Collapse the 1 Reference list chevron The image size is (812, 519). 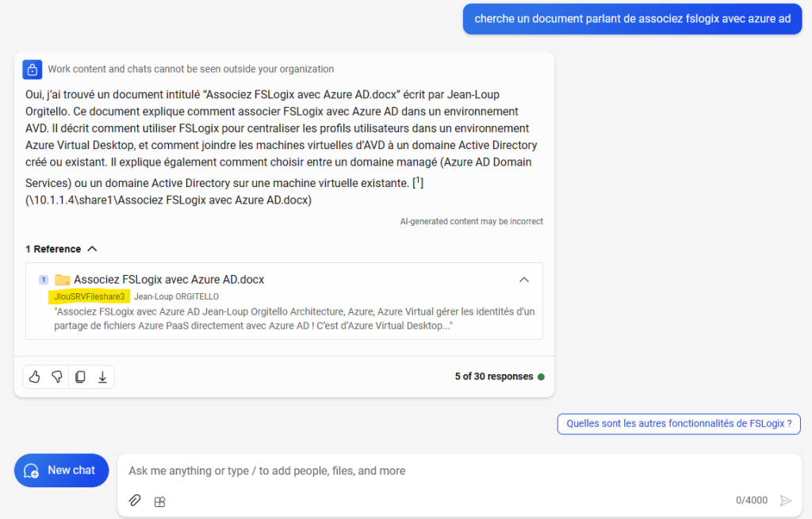(x=92, y=249)
